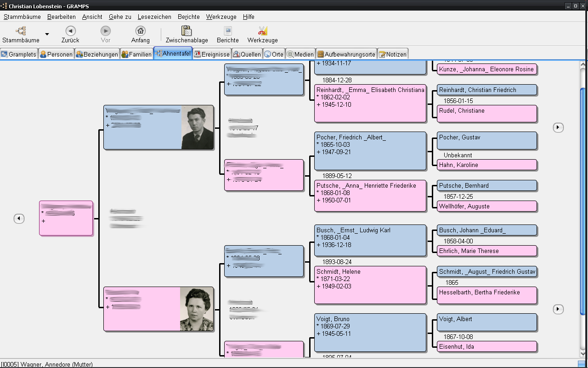The width and height of the screenshot is (588, 368).
Task: Click marriage date 1889-05-12
Action: coord(337,176)
